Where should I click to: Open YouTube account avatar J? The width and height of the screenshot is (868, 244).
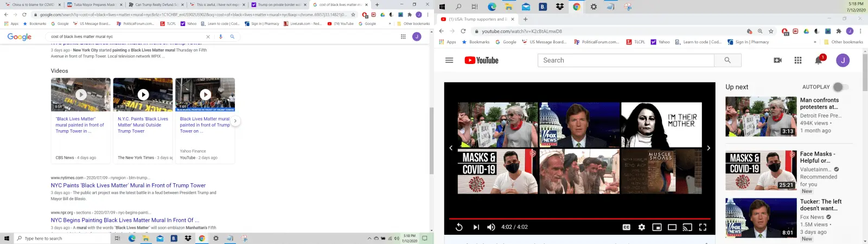[843, 60]
